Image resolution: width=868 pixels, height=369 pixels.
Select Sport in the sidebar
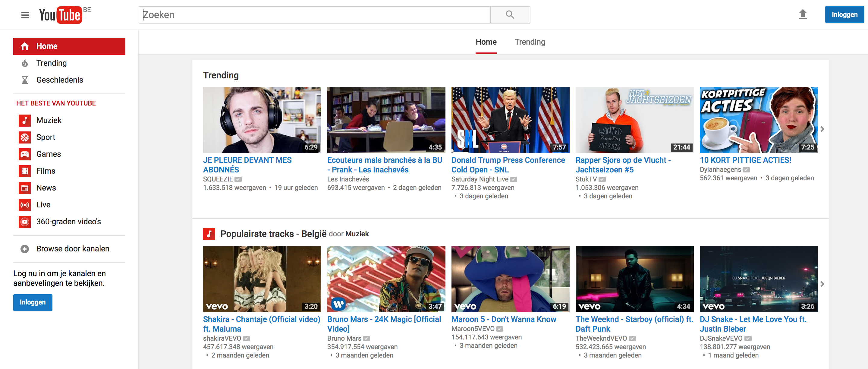pos(46,137)
